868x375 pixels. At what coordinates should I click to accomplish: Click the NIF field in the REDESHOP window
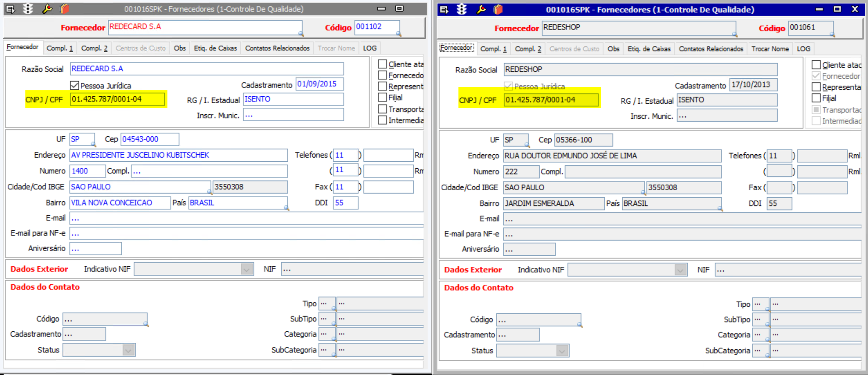[x=788, y=270]
